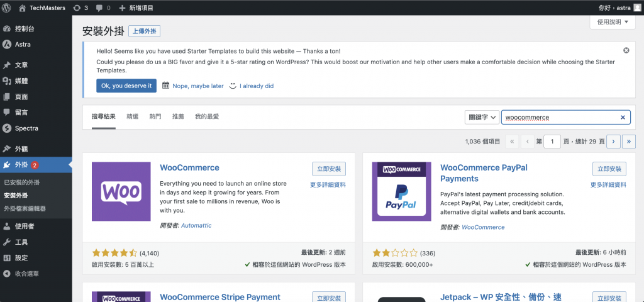Open 外掛檔案編輯器 plugin file editor

tap(25, 208)
